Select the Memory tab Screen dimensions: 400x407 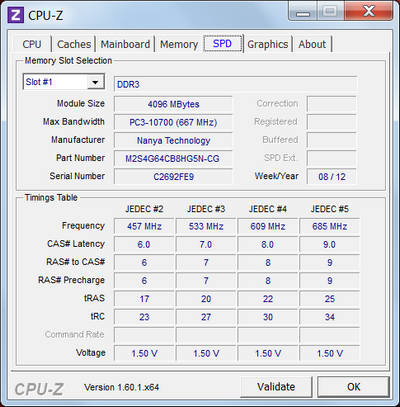pyautogui.click(x=179, y=44)
